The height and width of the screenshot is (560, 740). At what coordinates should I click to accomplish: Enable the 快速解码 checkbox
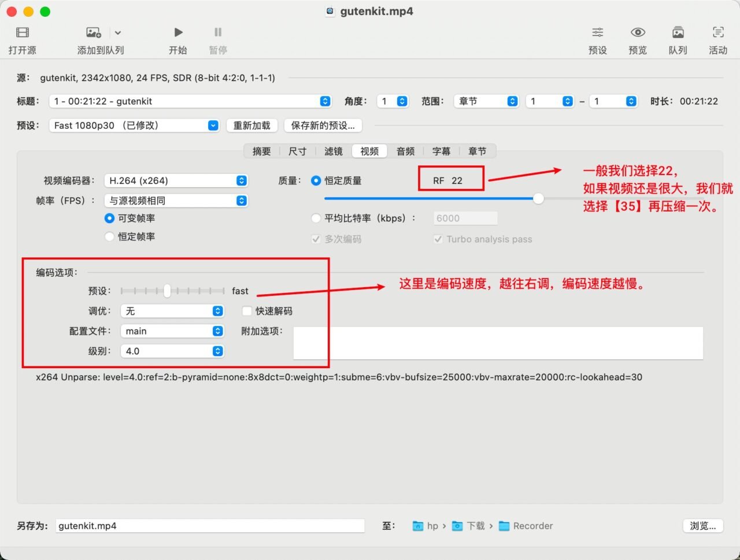[x=247, y=311]
